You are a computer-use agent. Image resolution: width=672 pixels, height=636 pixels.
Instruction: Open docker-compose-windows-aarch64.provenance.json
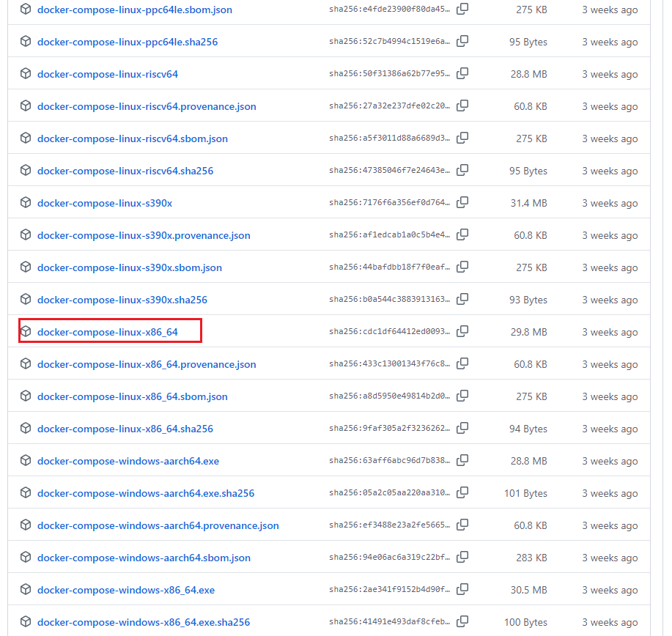158,526
